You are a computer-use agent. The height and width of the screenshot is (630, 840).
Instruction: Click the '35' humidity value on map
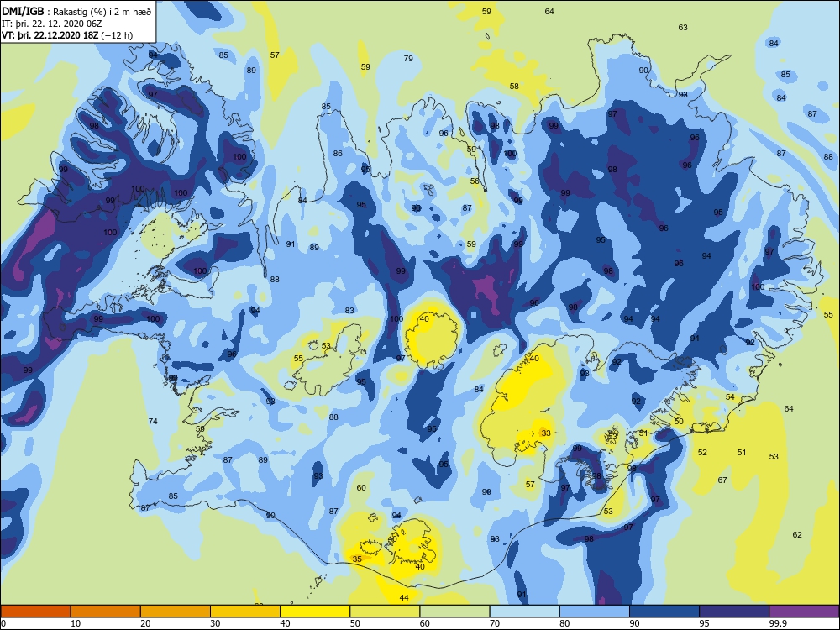click(x=357, y=559)
